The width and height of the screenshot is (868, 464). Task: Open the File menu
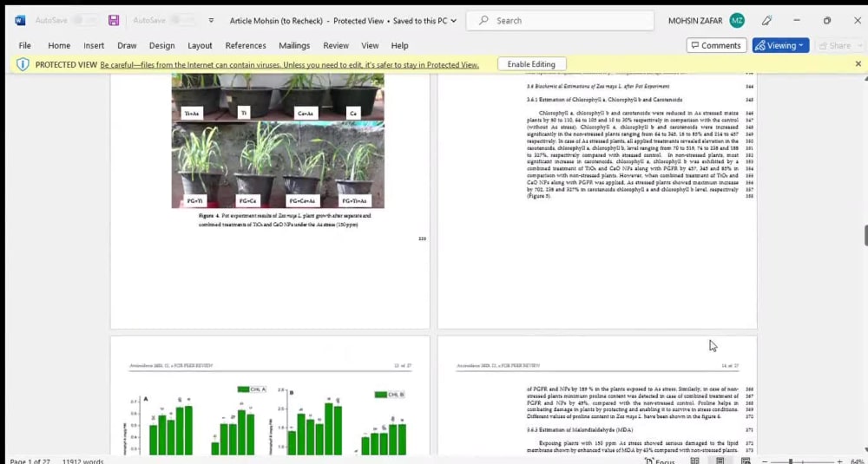[25, 45]
